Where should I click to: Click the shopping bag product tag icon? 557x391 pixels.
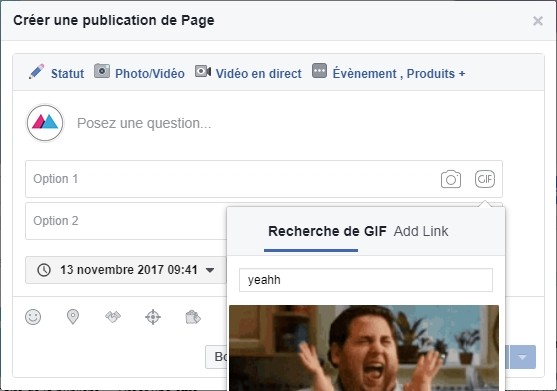click(193, 317)
